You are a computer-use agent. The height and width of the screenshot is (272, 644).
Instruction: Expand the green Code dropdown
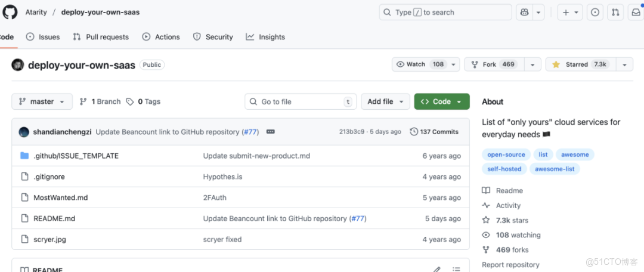click(441, 101)
